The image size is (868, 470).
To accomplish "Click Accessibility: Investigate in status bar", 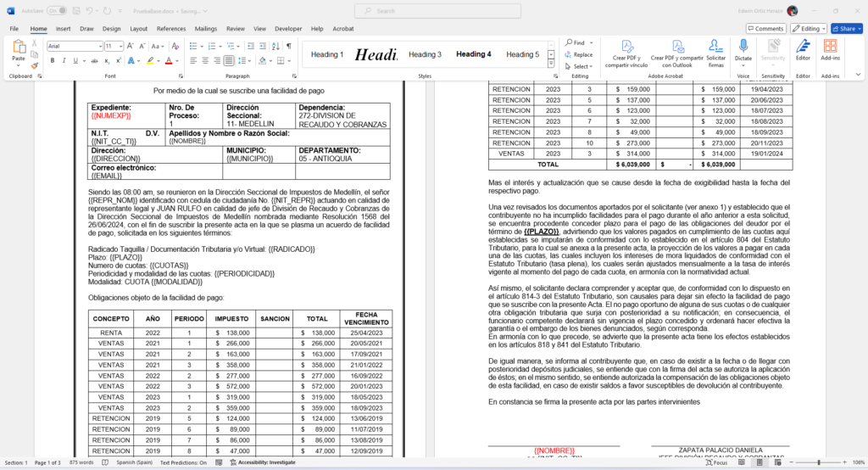I will tap(263, 462).
